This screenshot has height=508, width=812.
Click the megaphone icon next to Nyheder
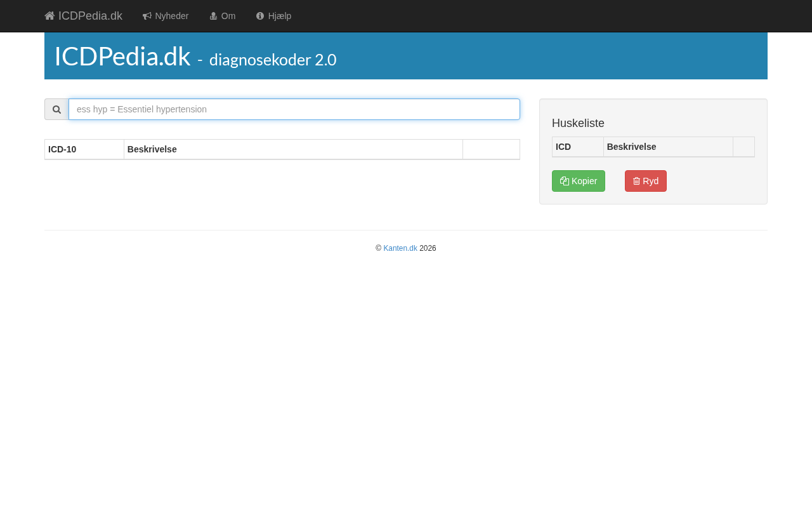tap(147, 16)
